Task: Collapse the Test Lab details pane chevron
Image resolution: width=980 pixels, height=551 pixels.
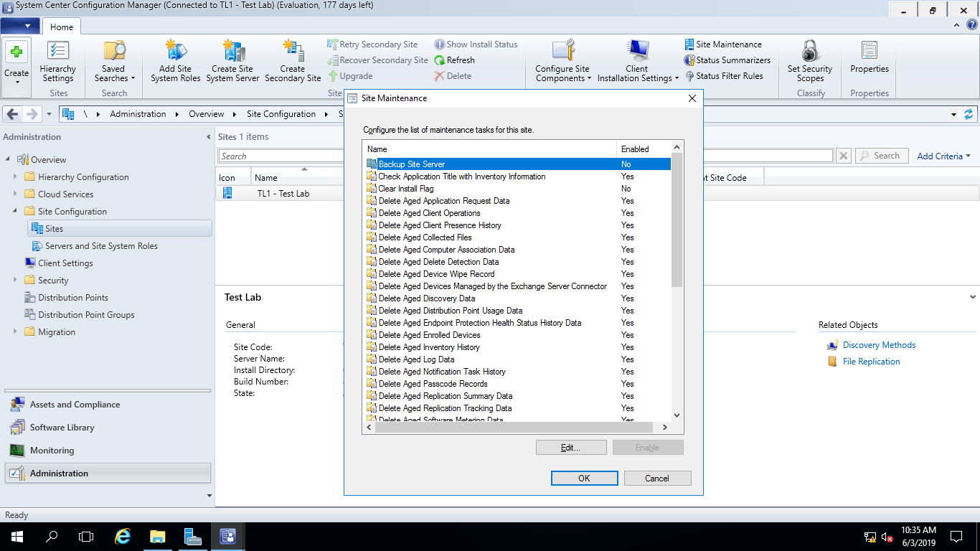Action: click(x=973, y=297)
